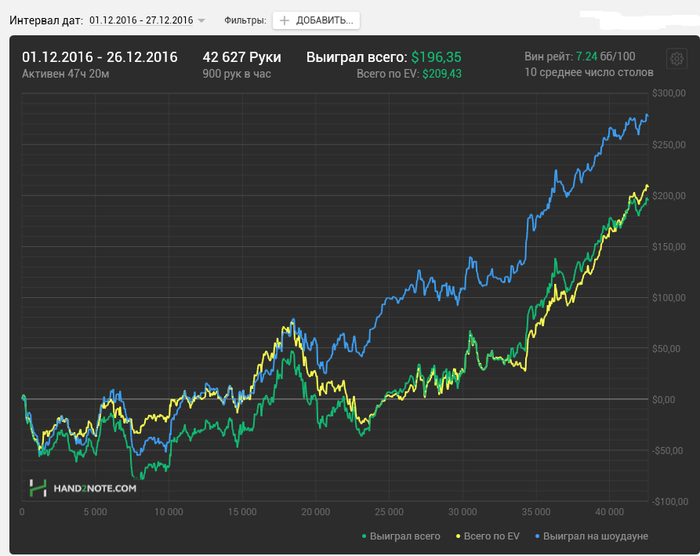Open the date range 01.12.2016 - 27.12.2016 selector

[x=141, y=20]
